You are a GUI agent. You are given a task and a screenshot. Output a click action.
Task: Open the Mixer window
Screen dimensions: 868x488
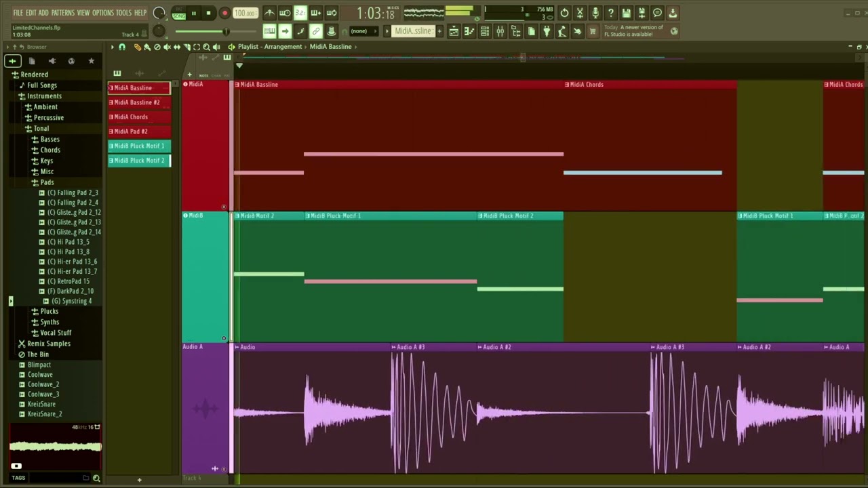(x=500, y=31)
